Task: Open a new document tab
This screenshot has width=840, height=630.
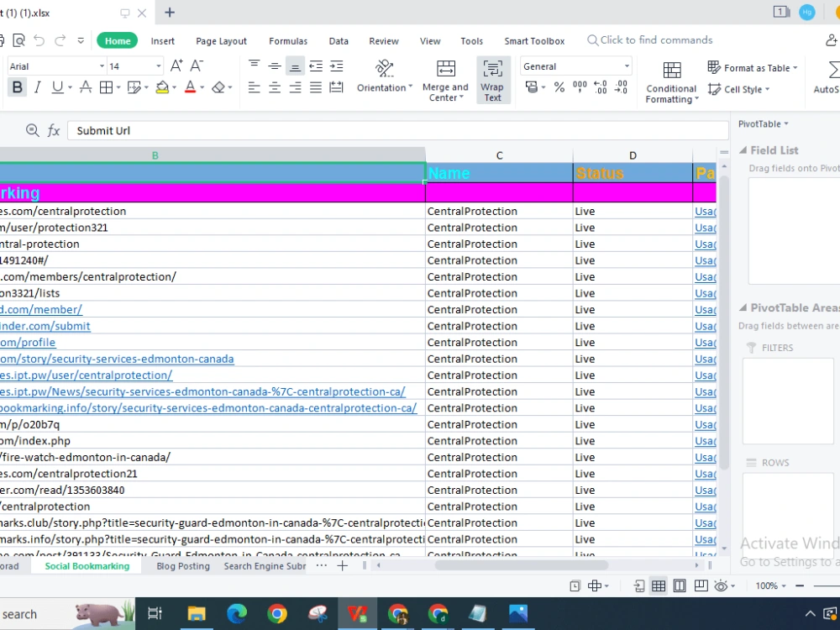Action: pyautogui.click(x=170, y=13)
